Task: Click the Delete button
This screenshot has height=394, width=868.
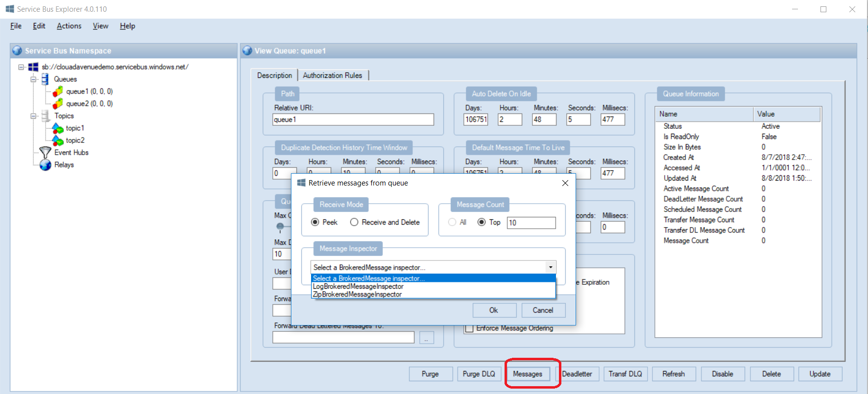Action: point(772,374)
